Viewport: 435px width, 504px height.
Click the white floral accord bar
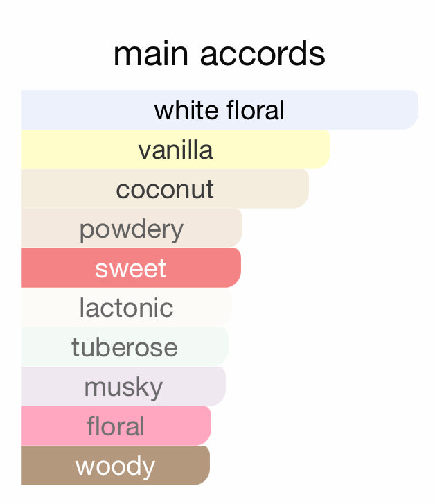pos(220,110)
